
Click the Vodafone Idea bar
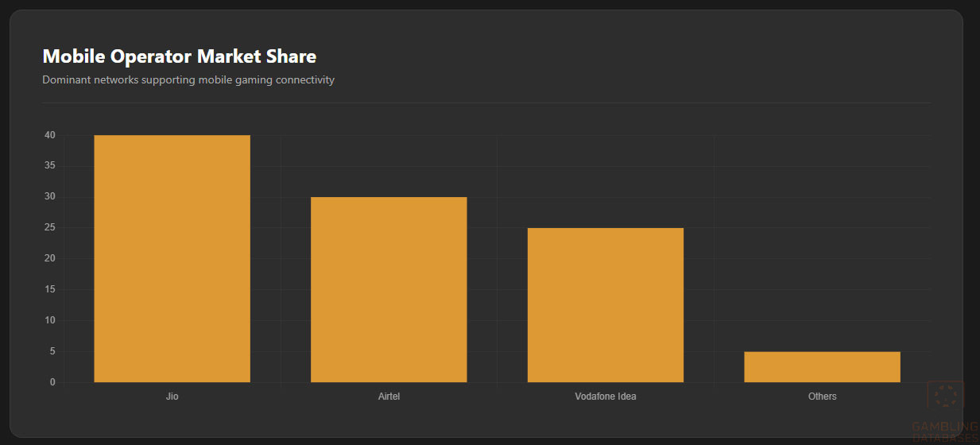(605, 305)
